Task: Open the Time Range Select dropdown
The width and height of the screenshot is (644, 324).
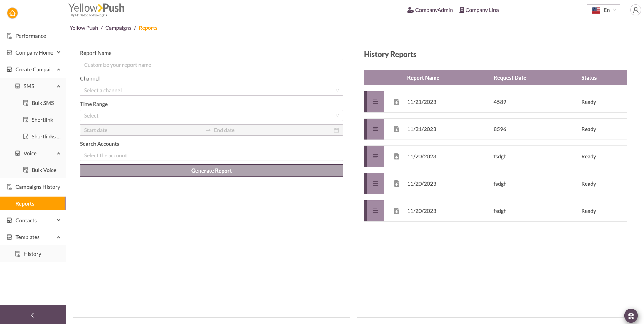Action: tap(211, 116)
